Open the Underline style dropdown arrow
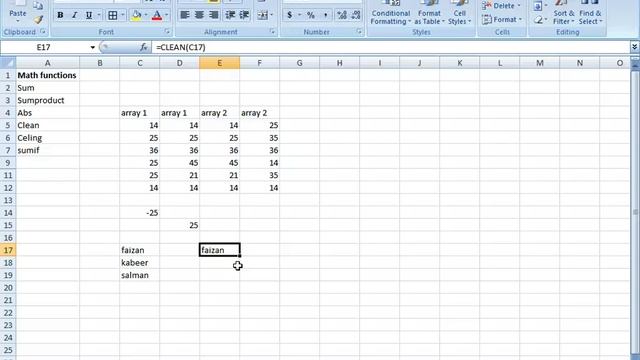 click(98, 16)
